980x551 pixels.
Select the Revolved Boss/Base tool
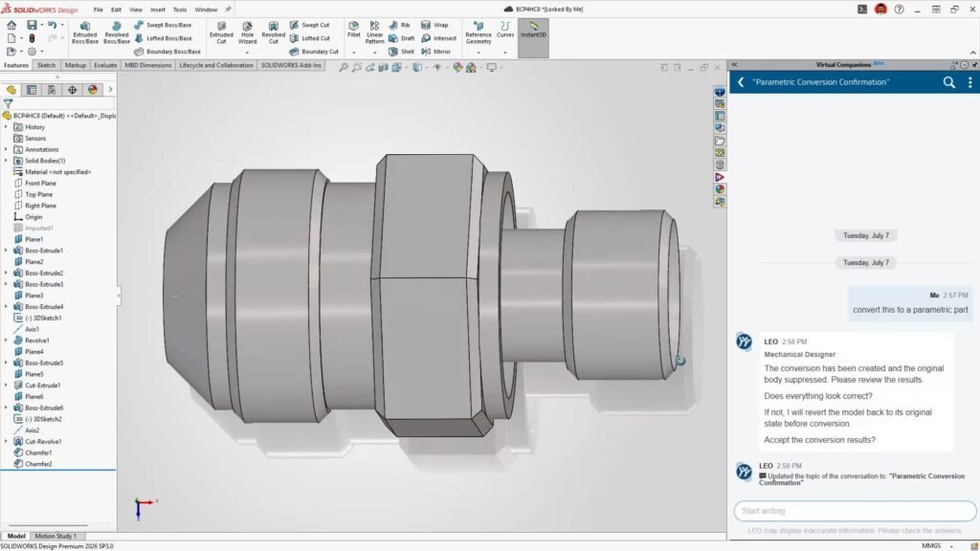[x=116, y=33]
